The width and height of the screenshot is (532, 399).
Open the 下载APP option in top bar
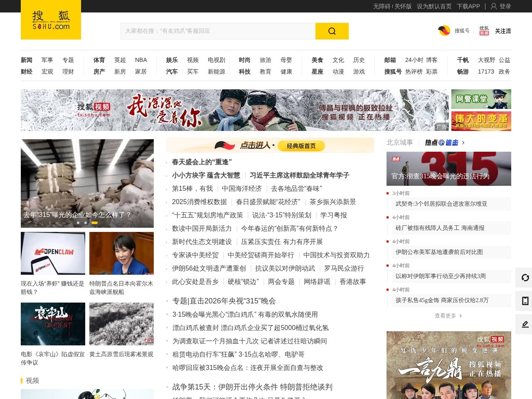468,6
